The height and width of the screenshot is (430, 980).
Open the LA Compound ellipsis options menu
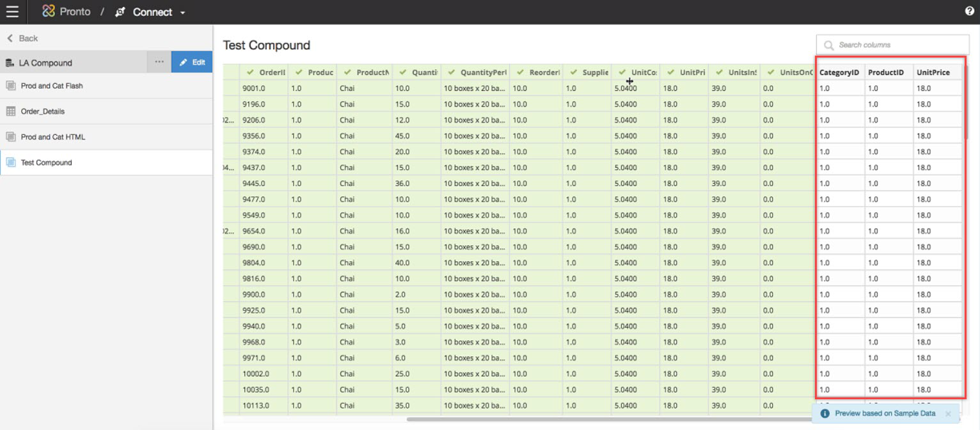point(159,62)
